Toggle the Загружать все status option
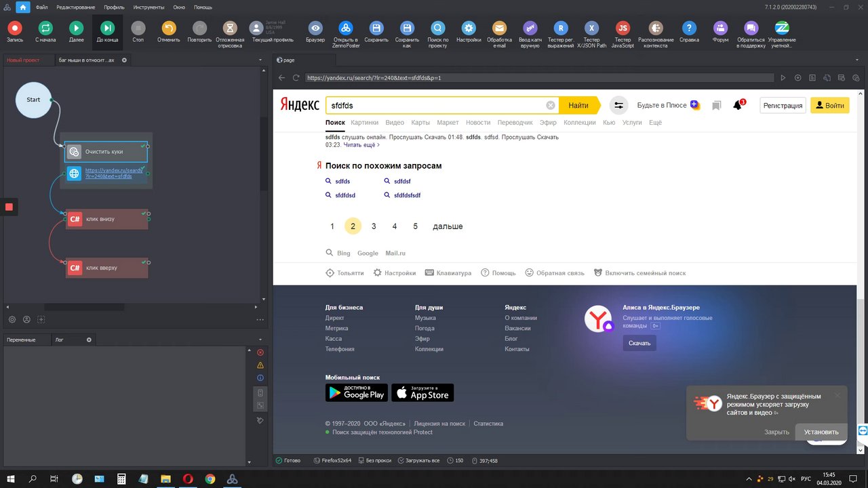The width and height of the screenshot is (868, 488). (x=418, y=460)
